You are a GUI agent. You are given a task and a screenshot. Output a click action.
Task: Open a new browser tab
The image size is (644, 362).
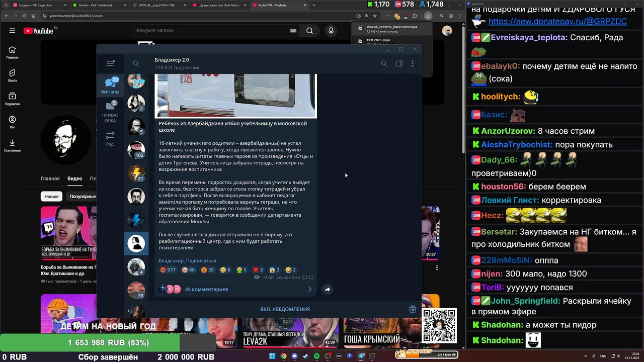click(x=314, y=5)
